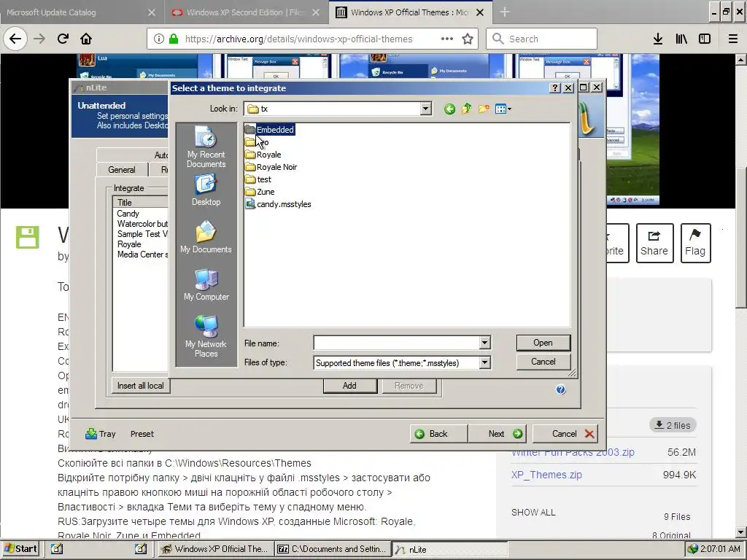Click the Flag button on archive page
This screenshot has width=747, height=560.
click(695, 243)
